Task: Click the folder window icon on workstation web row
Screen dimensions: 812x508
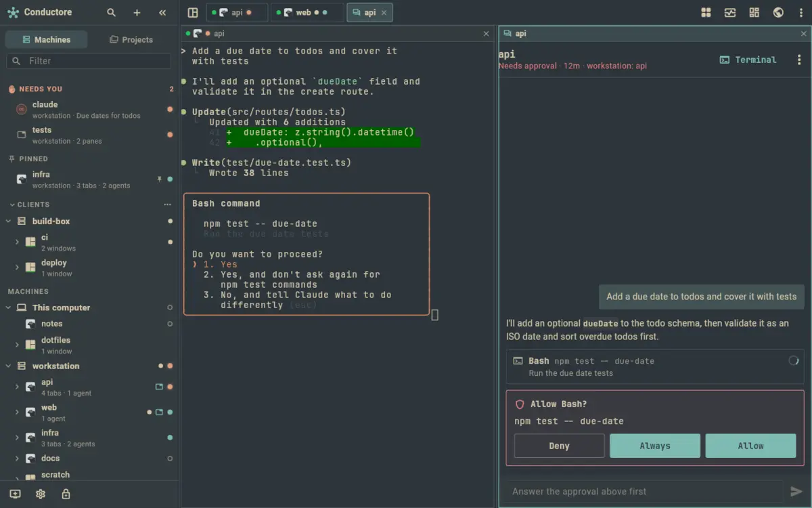Action: 159,412
